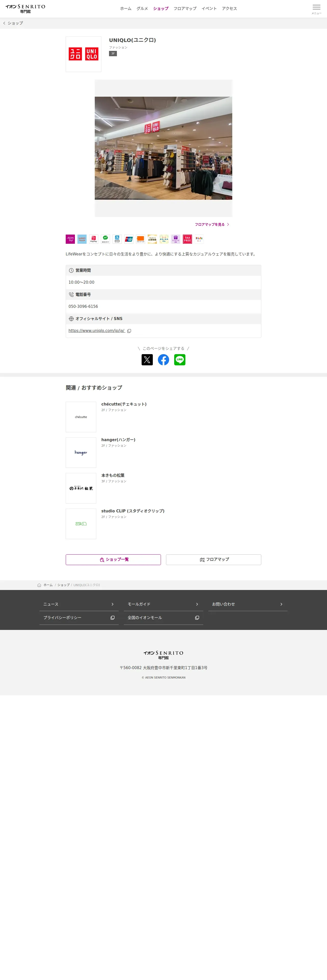
Task: Click the ラッピングOK gift icon
Action: [175, 239]
